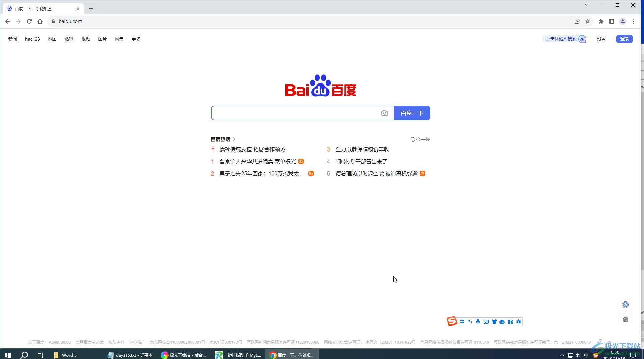This screenshot has width=644, height=359.
Task: Open the browser home page icon
Action: coord(40,21)
